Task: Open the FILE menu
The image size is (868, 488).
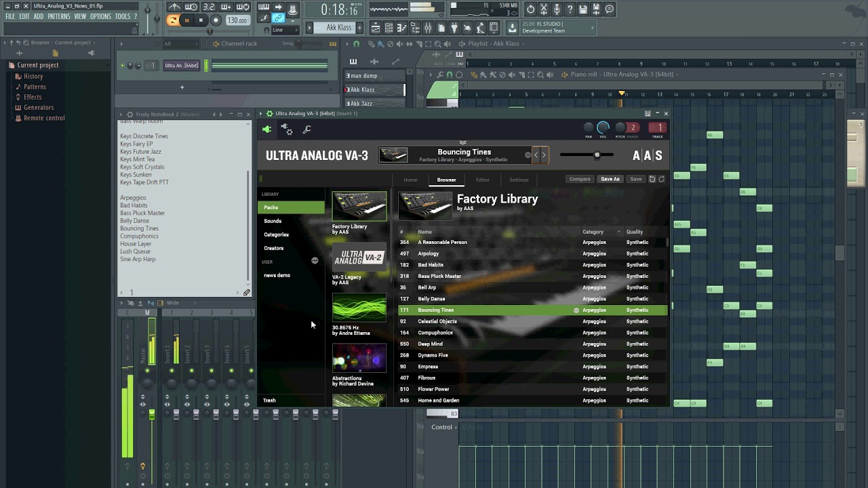Action: (10, 16)
